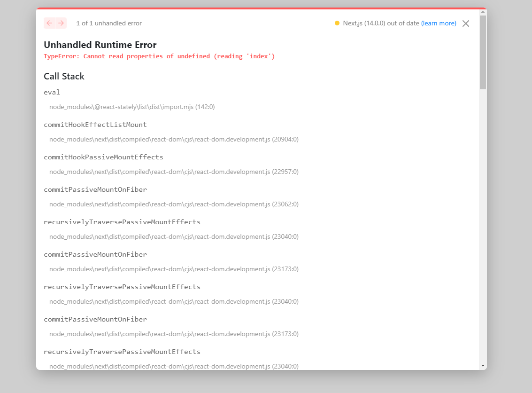
Task: Click the scrollbar up arrow
Action: point(483,12)
